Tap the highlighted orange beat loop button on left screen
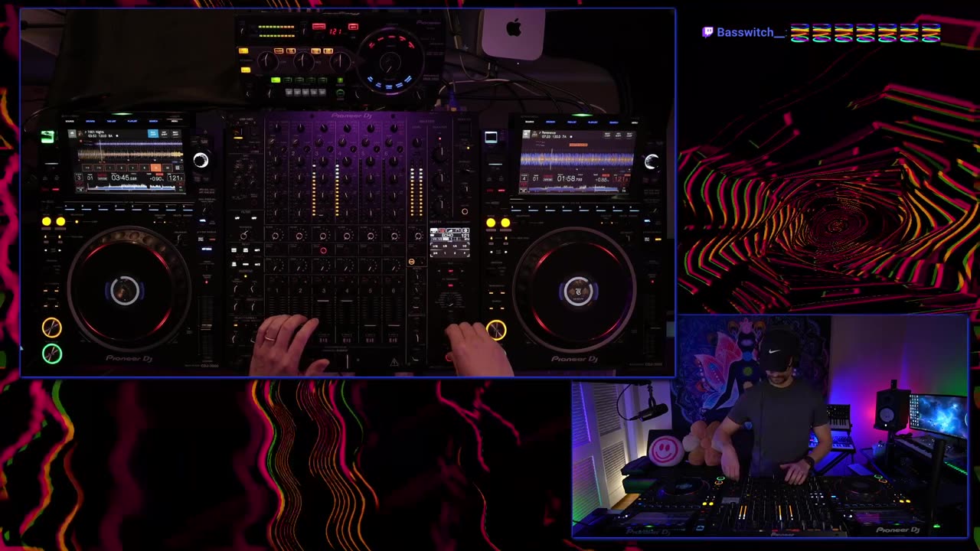Image resolution: width=980 pixels, height=551 pixels. click(156, 168)
